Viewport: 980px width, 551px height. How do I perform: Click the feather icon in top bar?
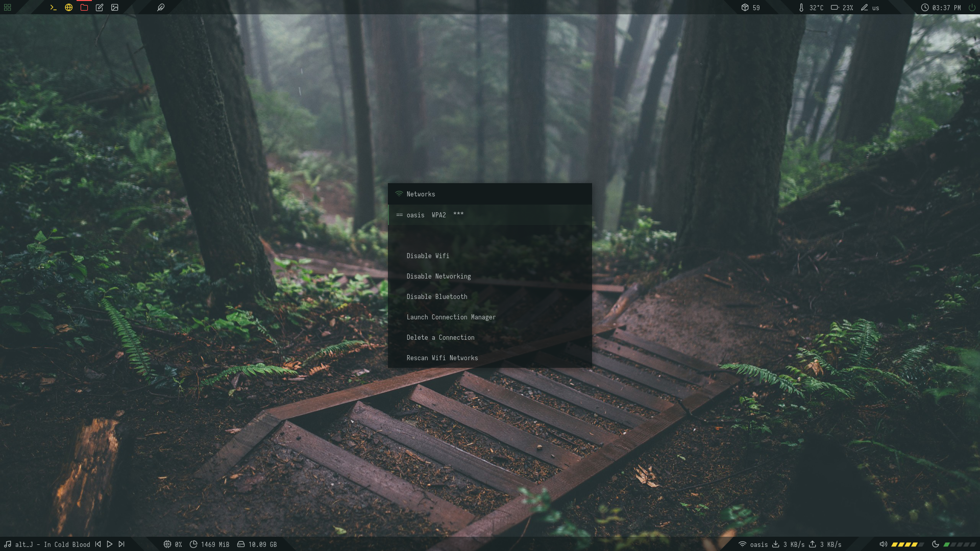coord(161,8)
